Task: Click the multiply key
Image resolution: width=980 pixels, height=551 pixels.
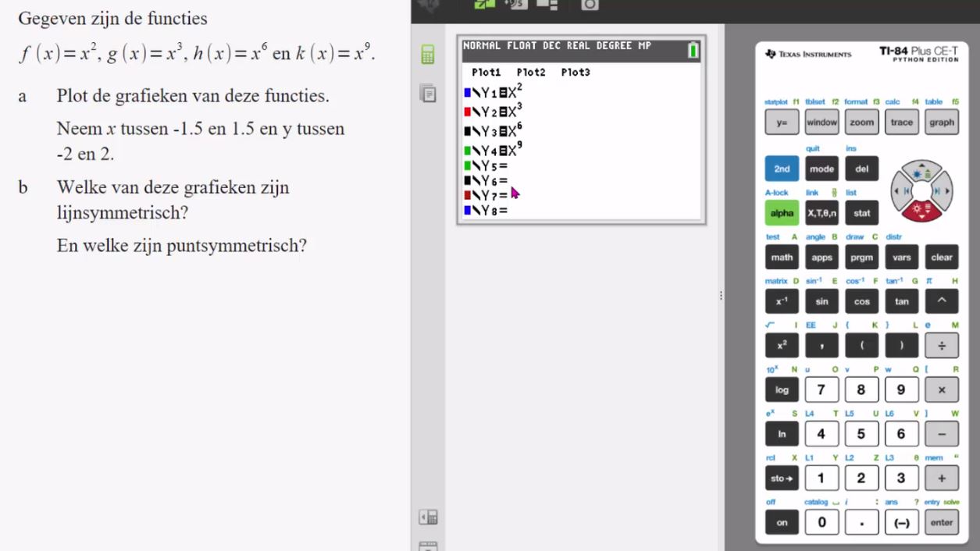Action: [x=942, y=390]
